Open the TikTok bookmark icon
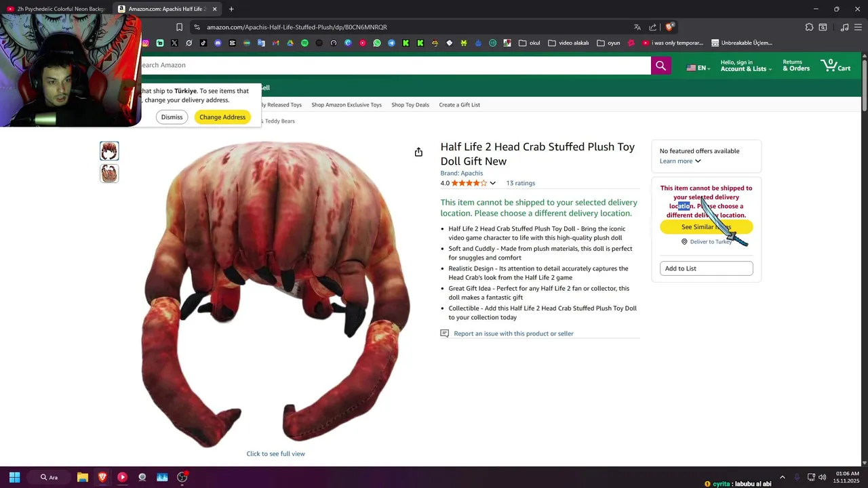The height and width of the screenshot is (488, 868). pos(203,43)
